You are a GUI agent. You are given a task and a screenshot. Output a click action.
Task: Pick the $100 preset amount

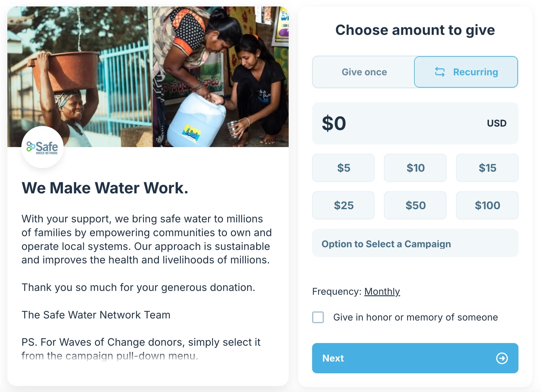tap(487, 205)
